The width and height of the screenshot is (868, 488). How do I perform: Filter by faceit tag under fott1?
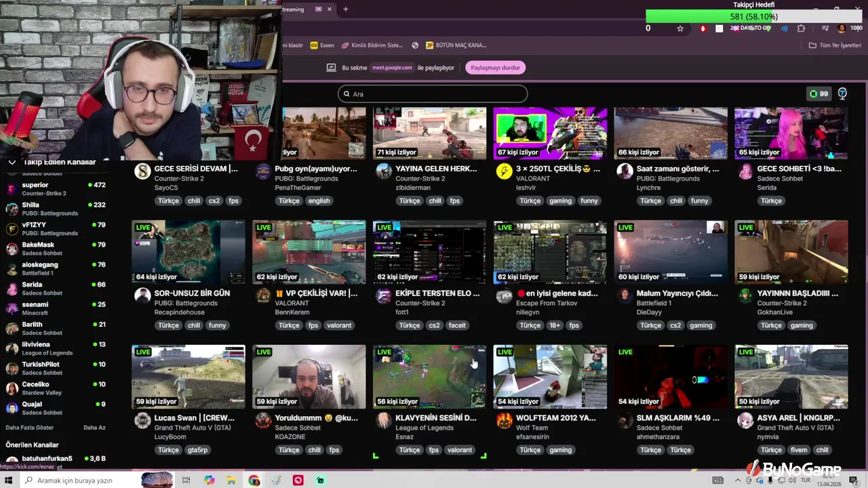(457, 325)
